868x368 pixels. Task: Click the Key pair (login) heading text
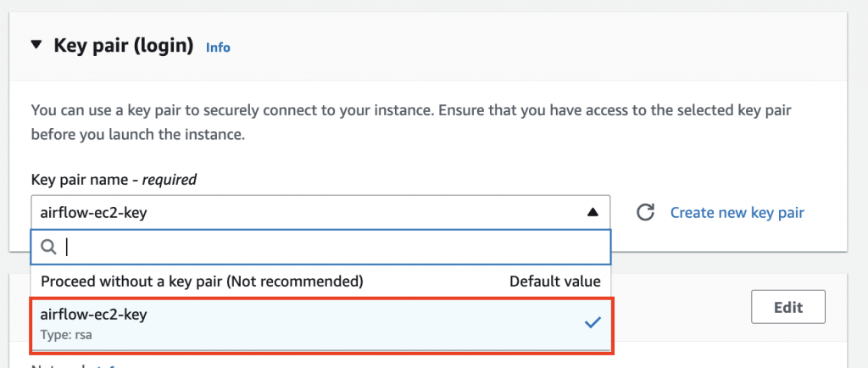tap(124, 45)
